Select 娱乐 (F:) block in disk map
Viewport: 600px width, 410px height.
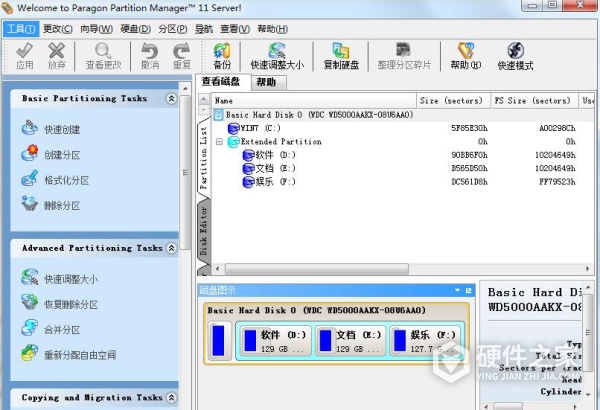click(x=426, y=341)
